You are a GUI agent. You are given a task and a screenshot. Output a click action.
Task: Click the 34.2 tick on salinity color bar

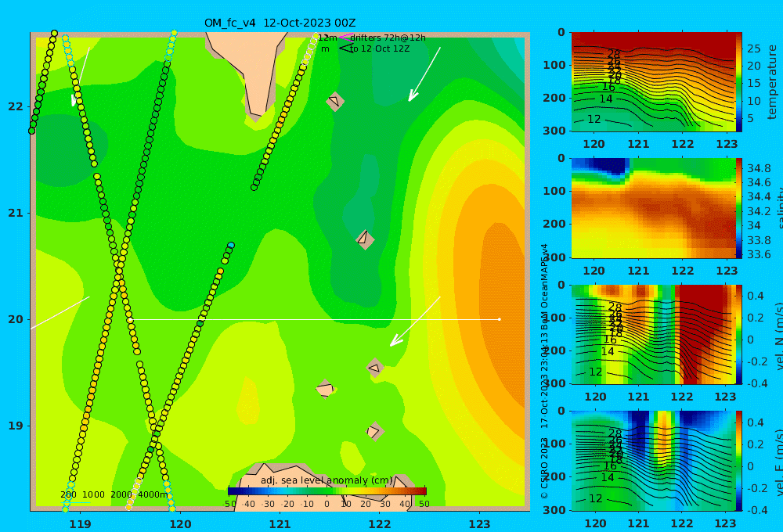(759, 211)
